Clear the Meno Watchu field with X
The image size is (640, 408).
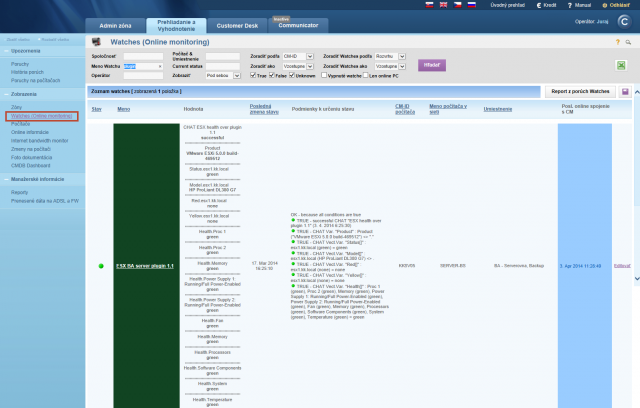(160, 66)
